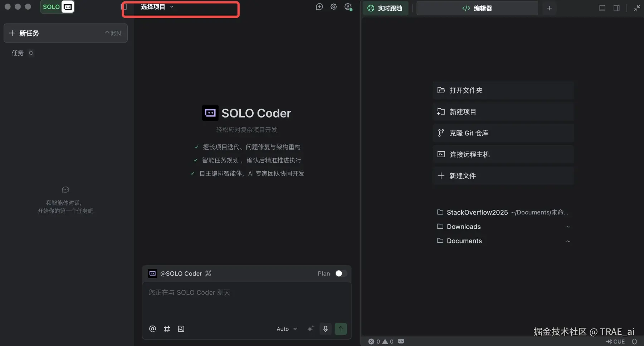Click 新建文件 to create a file
Image resolution: width=644 pixels, height=346 pixels.
click(503, 176)
